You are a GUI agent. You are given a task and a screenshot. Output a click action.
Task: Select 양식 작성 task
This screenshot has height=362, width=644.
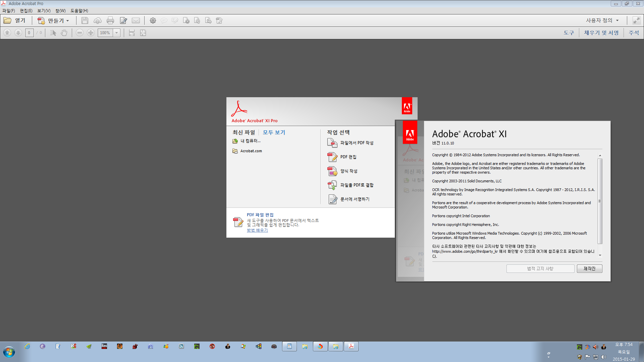pyautogui.click(x=342, y=171)
